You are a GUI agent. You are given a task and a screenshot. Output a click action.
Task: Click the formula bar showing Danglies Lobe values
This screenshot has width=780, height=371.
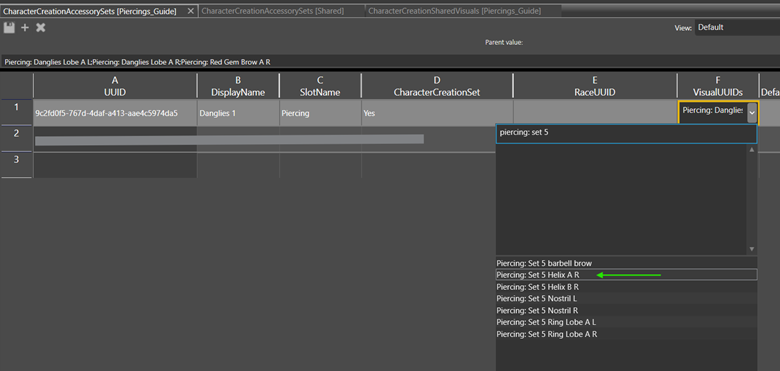coord(390,62)
